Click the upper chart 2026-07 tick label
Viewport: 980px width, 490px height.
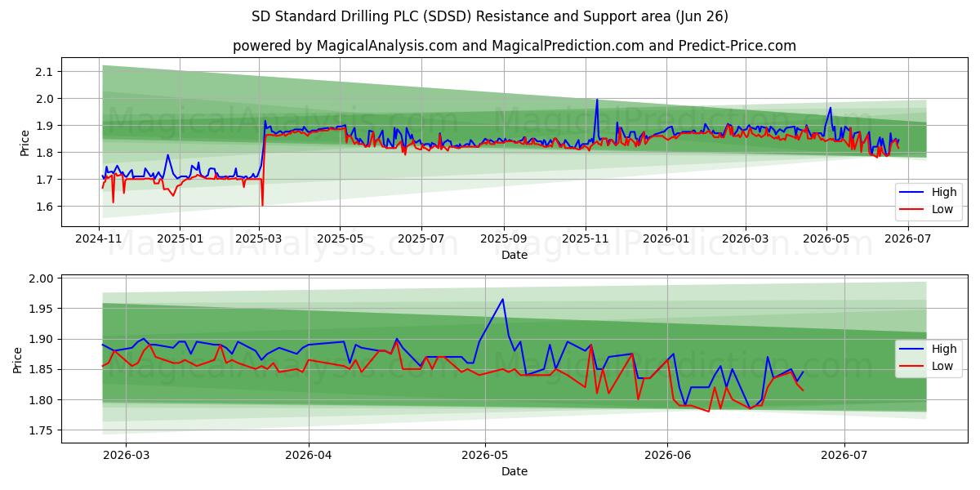pyautogui.click(x=907, y=238)
